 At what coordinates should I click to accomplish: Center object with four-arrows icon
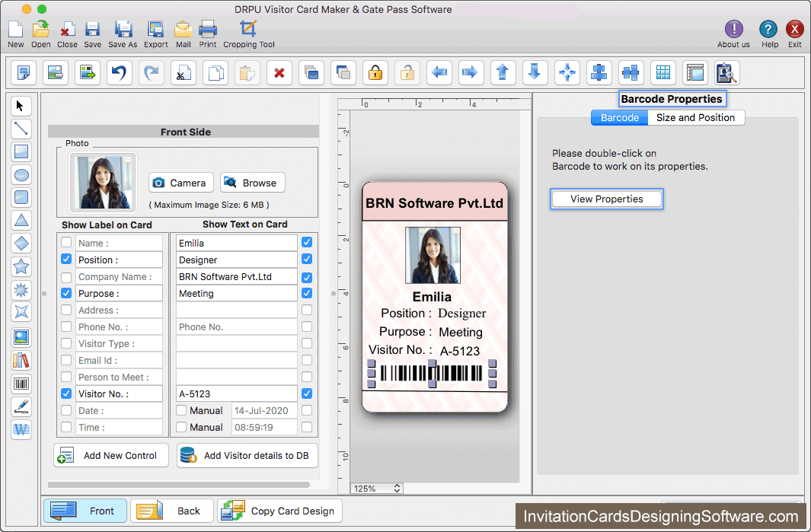click(x=567, y=73)
